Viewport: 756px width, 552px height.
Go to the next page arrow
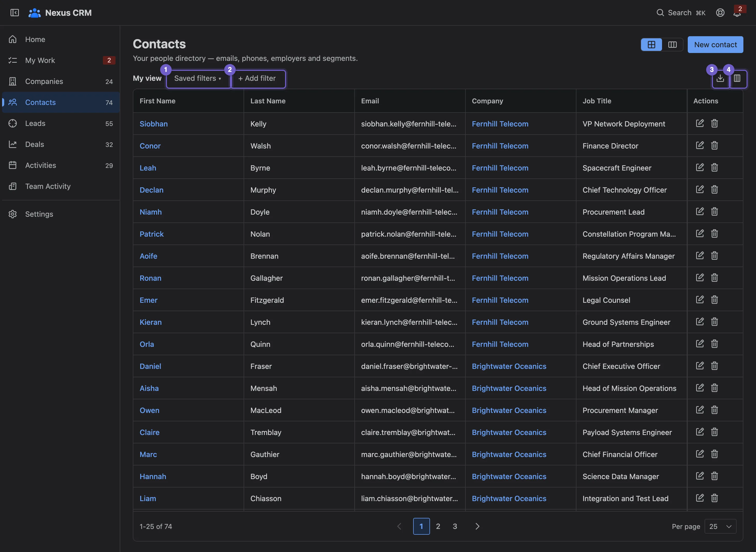click(x=477, y=526)
